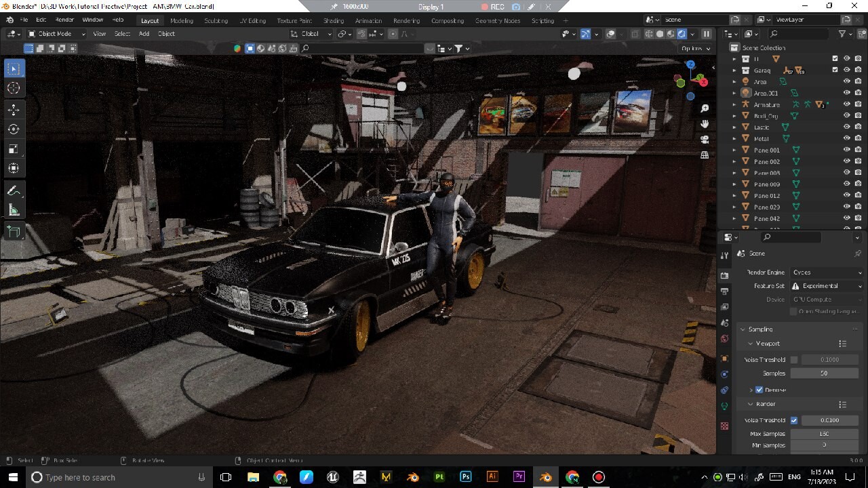Open the Render menu
The height and width of the screenshot is (488, 868).
click(64, 20)
